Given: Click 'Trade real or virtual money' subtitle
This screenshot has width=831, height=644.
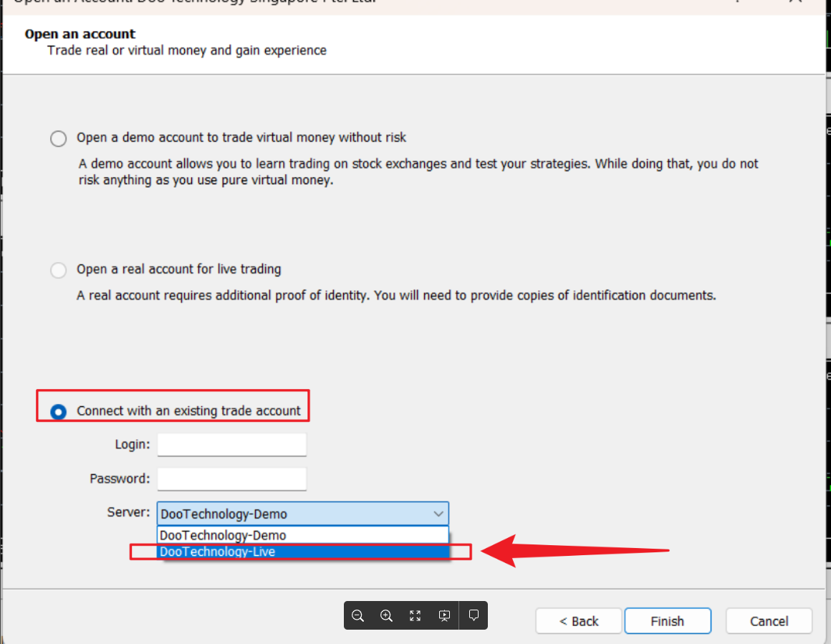Looking at the screenshot, I should point(186,50).
